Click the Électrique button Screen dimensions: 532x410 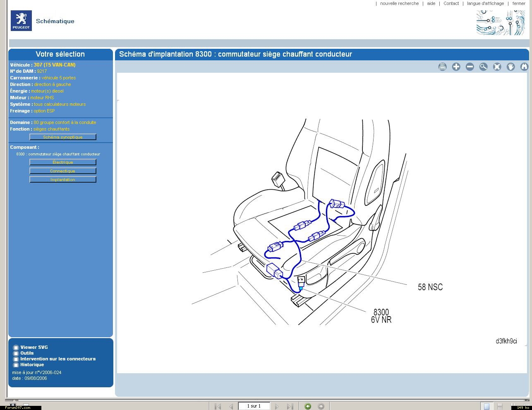pos(63,162)
